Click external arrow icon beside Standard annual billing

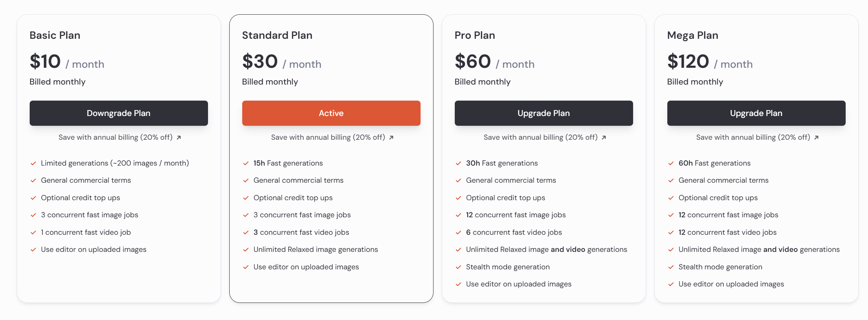coord(391,138)
